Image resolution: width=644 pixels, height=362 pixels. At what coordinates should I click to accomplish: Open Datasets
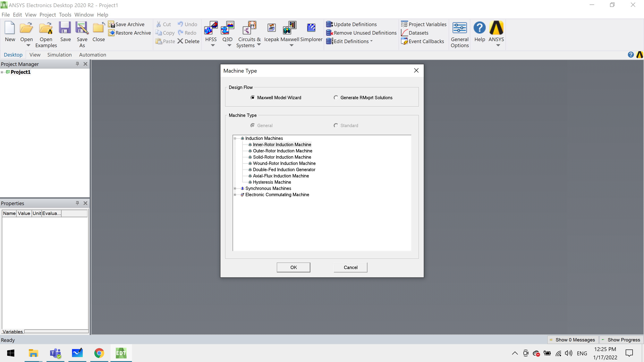tap(415, 33)
